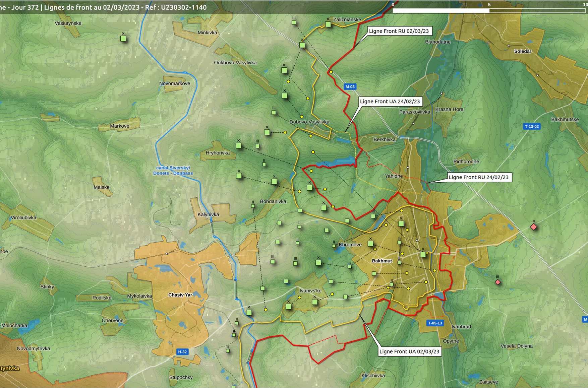Viewport: 588px width, 388px height.
Task: Click the Ligne Front UA 24/02/23 label
Action: click(390, 102)
